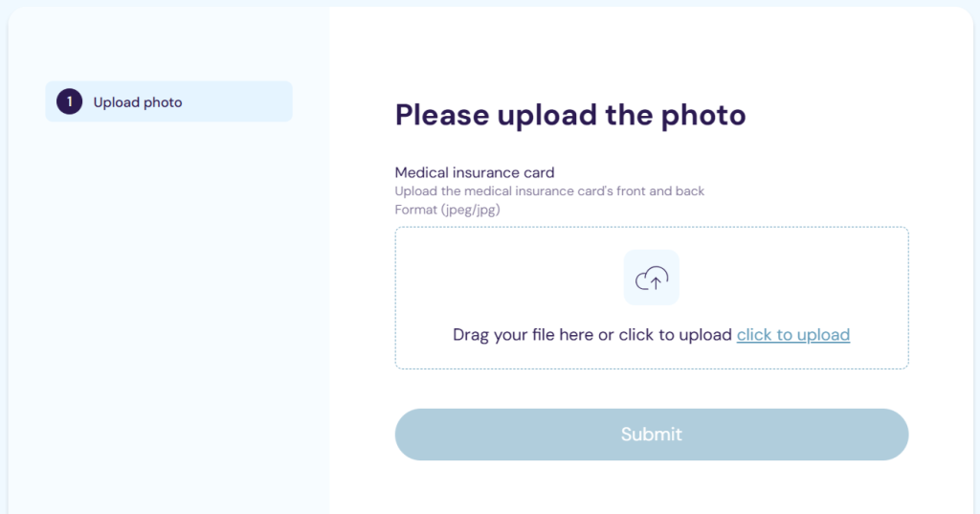This screenshot has height=514, width=980.
Task: Click the front and back instruction text
Action: (x=549, y=190)
